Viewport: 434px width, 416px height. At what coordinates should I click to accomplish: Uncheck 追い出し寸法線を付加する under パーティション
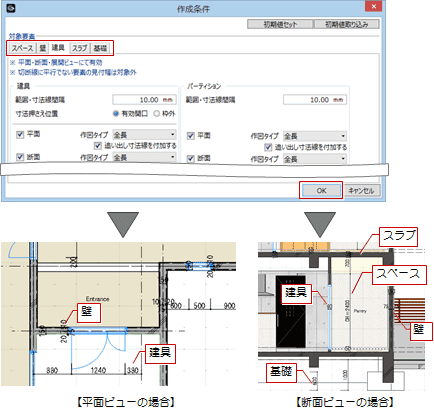click(x=268, y=147)
